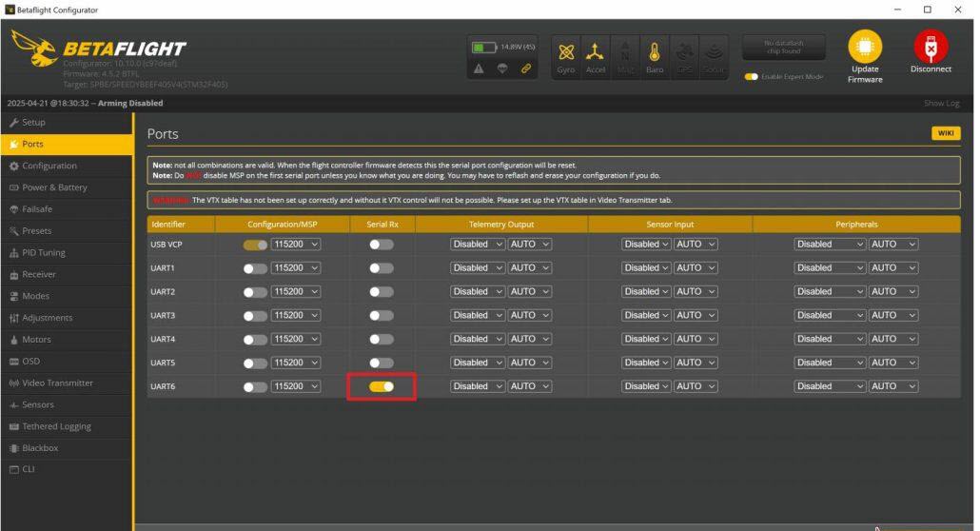Open UART1 Peripherals AUTO baud dropdown
980x531 pixels.
click(893, 267)
